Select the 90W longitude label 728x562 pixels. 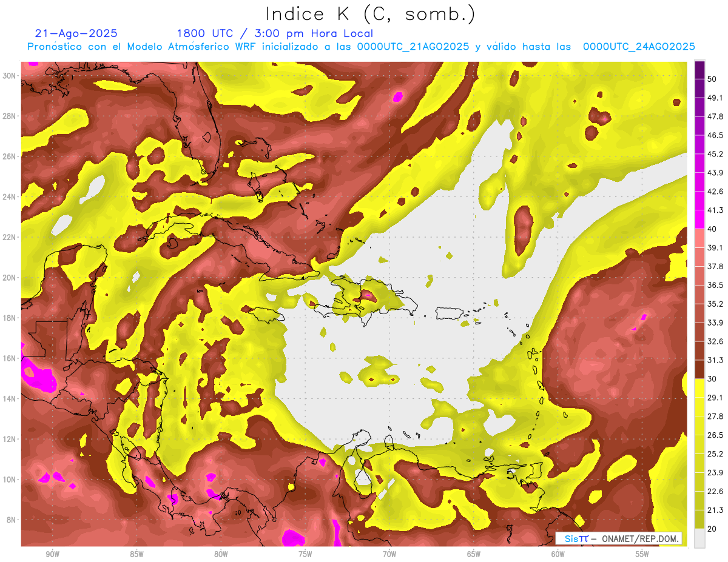pos(52,554)
